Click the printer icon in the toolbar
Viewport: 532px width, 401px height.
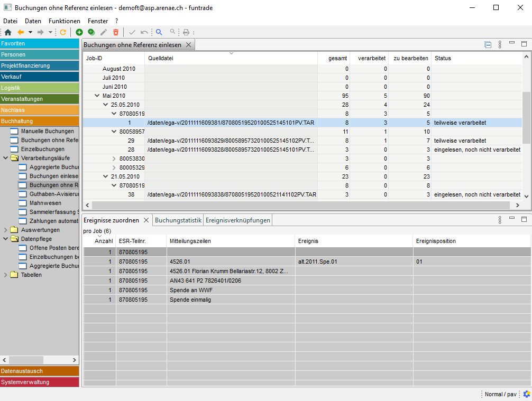(x=186, y=32)
